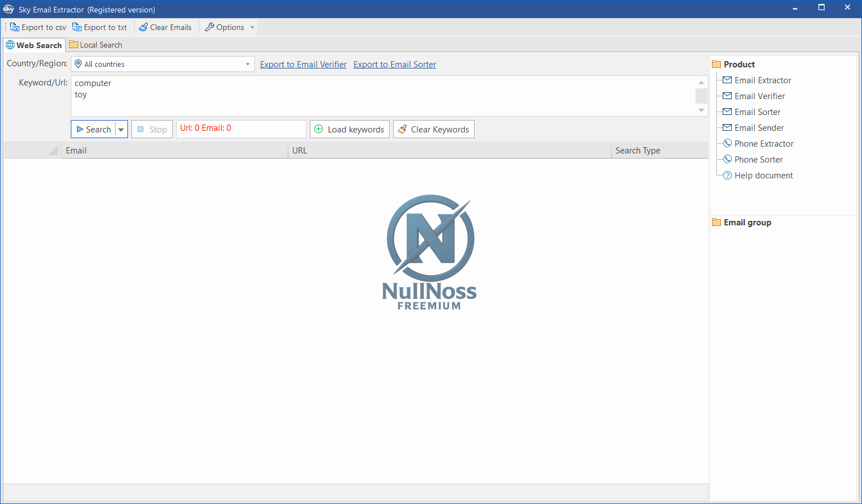Image resolution: width=862 pixels, height=504 pixels.
Task: Click the Sky app icon in title bar
Action: tap(8, 9)
